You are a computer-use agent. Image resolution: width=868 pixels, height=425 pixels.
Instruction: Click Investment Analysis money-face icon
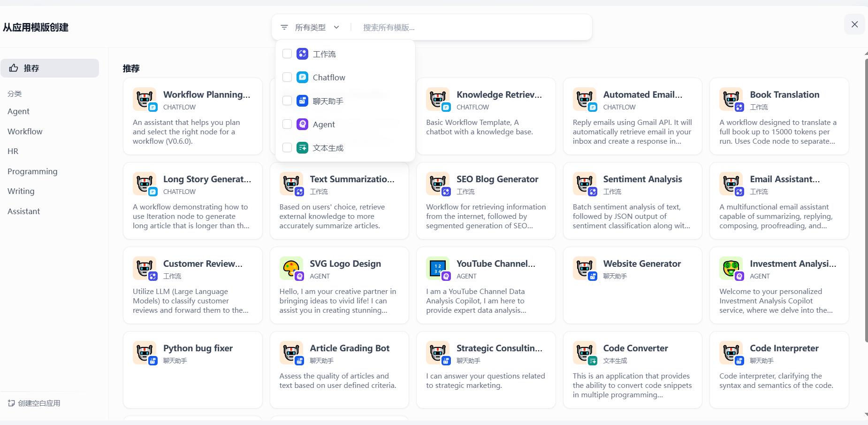point(731,268)
